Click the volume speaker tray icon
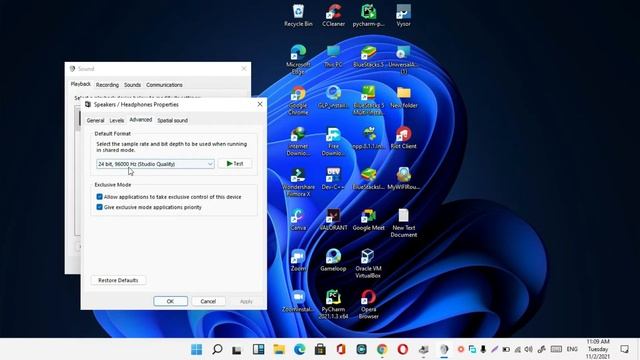640x360 pixels. [x=529, y=349]
